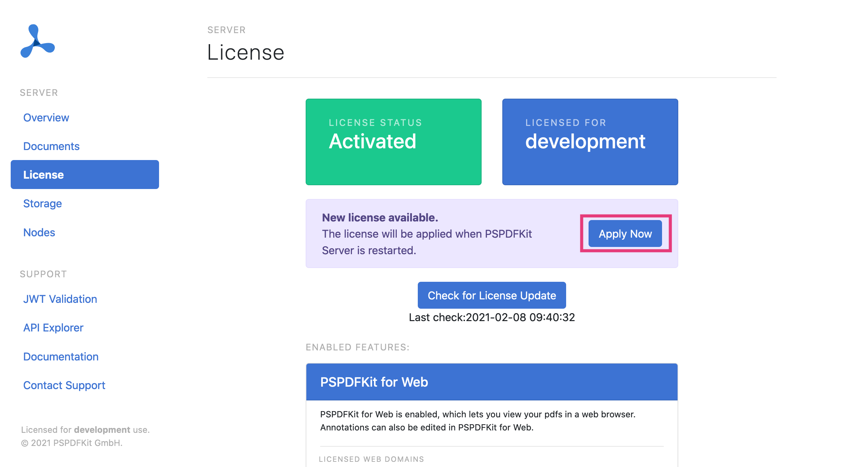Click the © 2021 PSPDFKit GmbH text
This screenshot has height=467, width=868.
[x=72, y=443]
